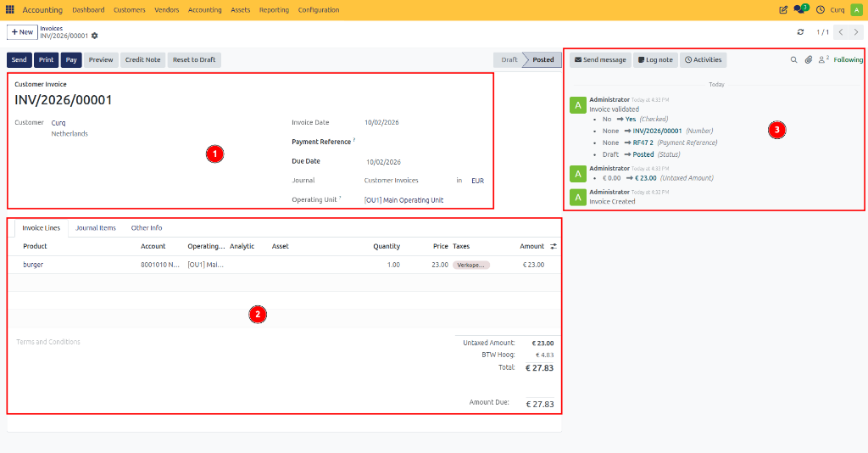Go to next record arrow
The width and height of the screenshot is (868, 453).
click(856, 32)
